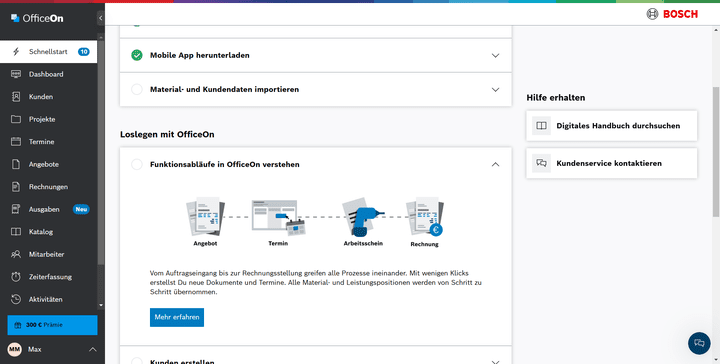This screenshot has width=720, height=364.
Task: Select the Projekte folder icon
Action: click(16, 119)
